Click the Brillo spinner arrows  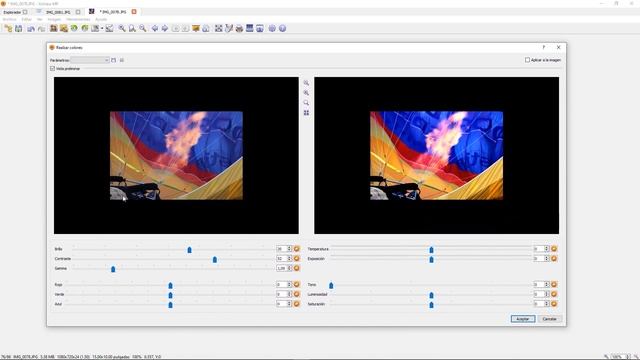289,249
